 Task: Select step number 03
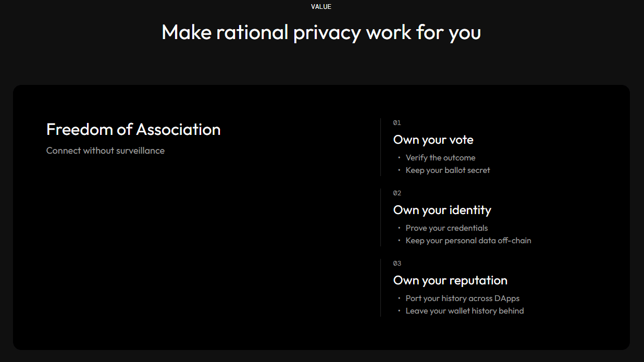pyautogui.click(x=397, y=264)
